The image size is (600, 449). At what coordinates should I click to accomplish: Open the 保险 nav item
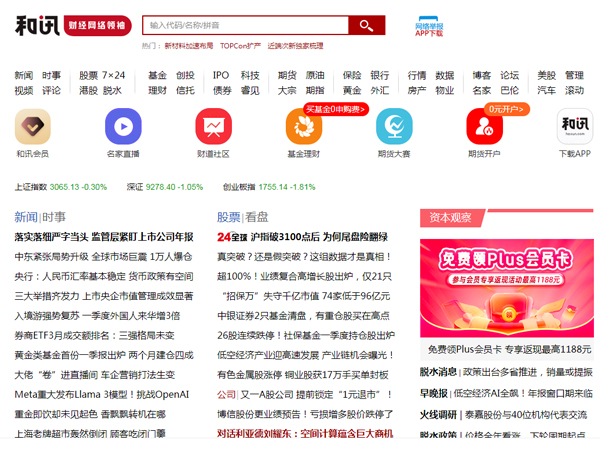[x=352, y=75]
